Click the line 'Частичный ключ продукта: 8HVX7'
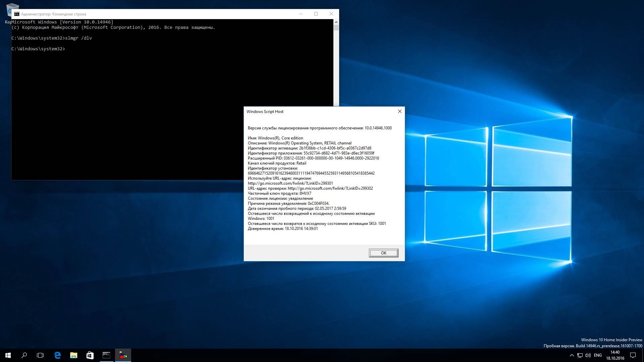This screenshot has height=362, width=644. (x=279, y=193)
